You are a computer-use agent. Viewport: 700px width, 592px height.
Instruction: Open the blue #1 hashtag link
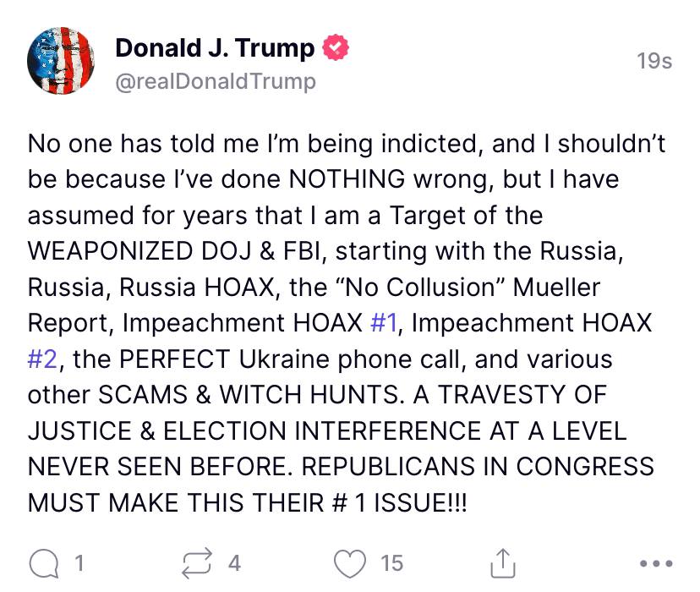pos(386,322)
